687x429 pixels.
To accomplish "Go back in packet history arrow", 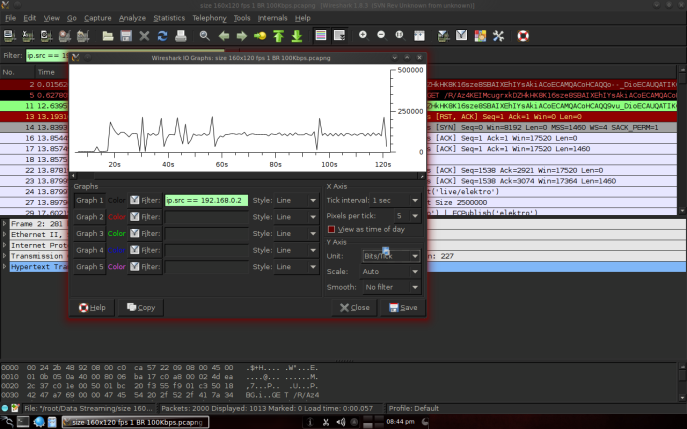I will [224, 35].
